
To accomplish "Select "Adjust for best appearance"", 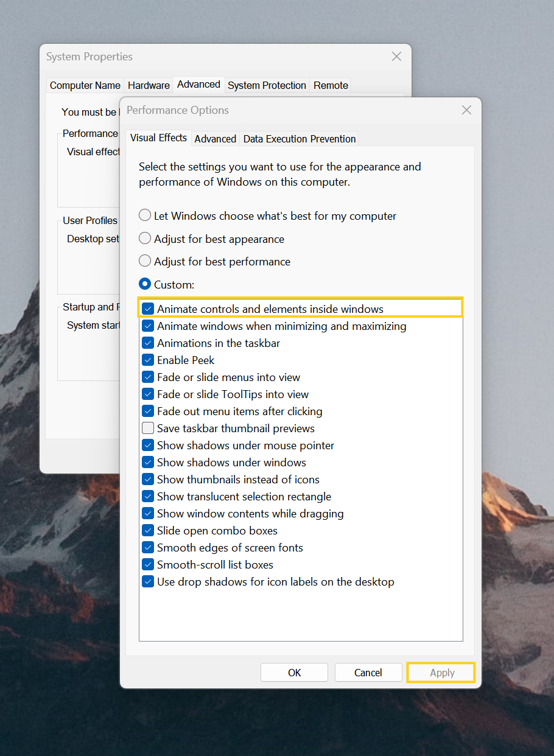I will 145,238.
